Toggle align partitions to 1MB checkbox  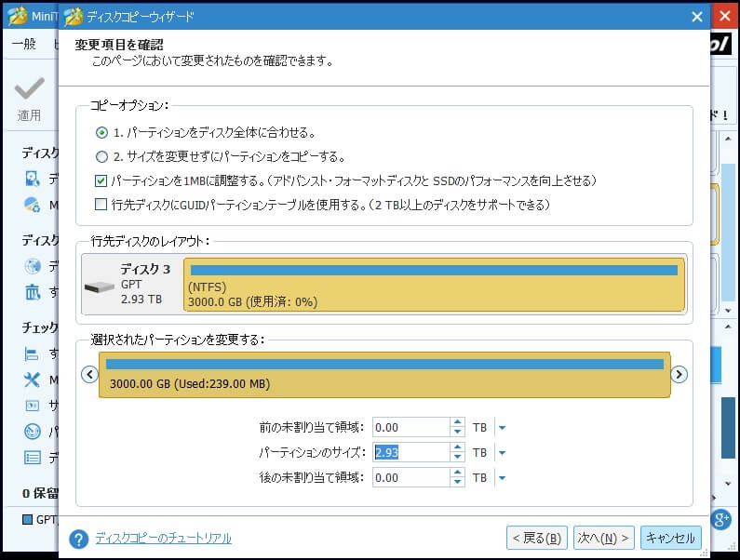coord(101,180)
